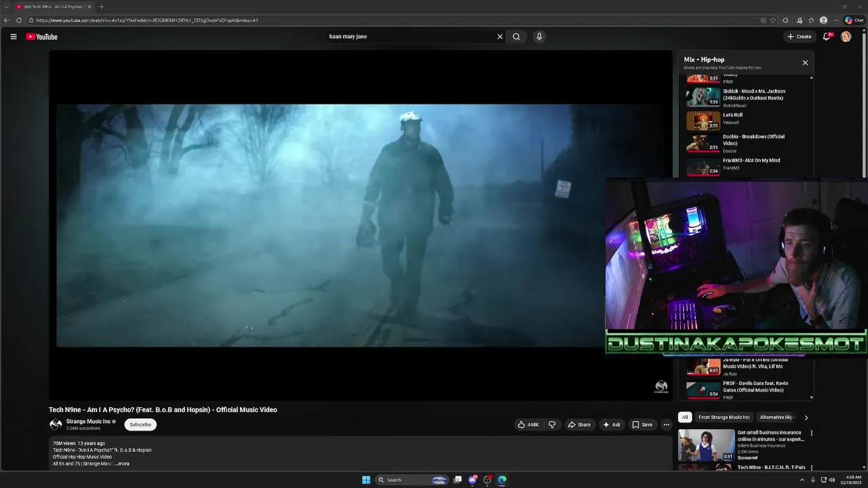Dislike the video with the thumbs-down icon
The width and height of the screenshot is (868, 488).
click(552, 424)
